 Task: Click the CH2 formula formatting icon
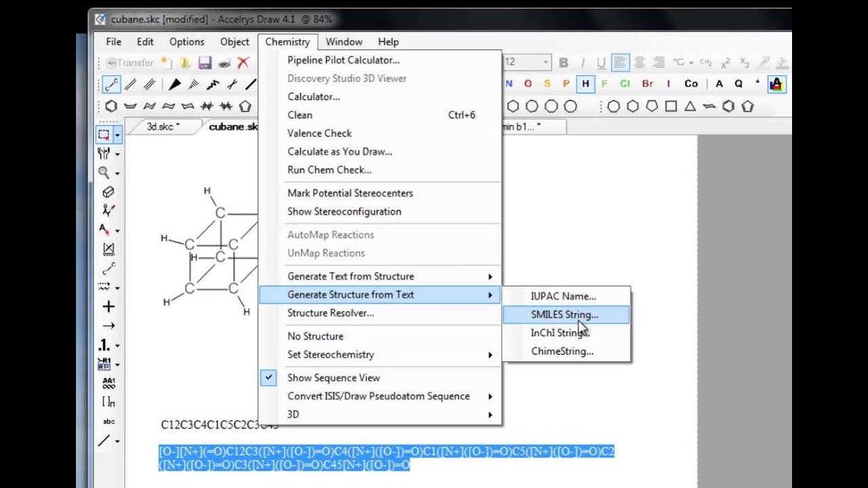[706, 63]
